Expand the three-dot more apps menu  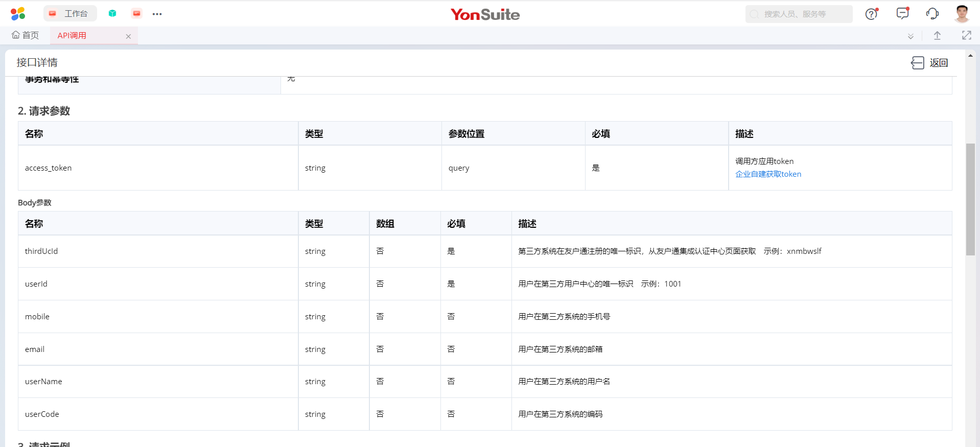coord(157,14)
